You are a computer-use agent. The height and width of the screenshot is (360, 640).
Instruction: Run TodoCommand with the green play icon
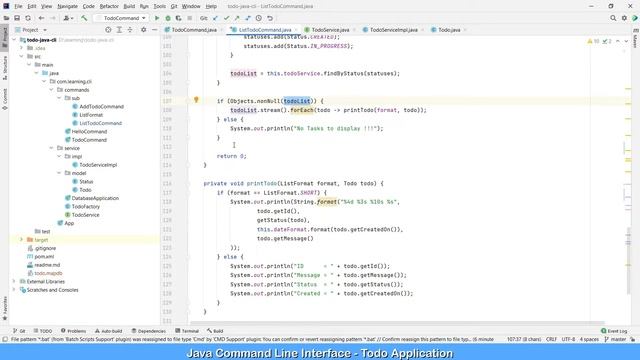point(157,18)
